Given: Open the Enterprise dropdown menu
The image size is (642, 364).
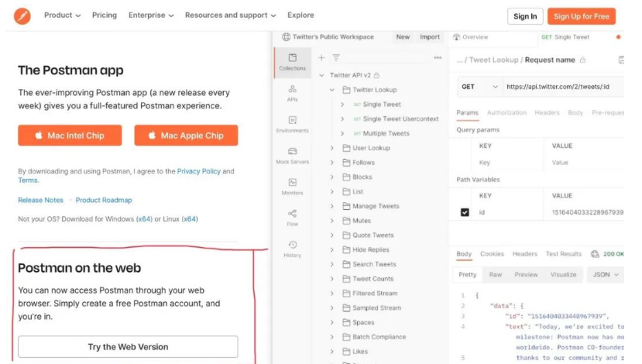Looking at the screenshot, I should pos(151,15).
